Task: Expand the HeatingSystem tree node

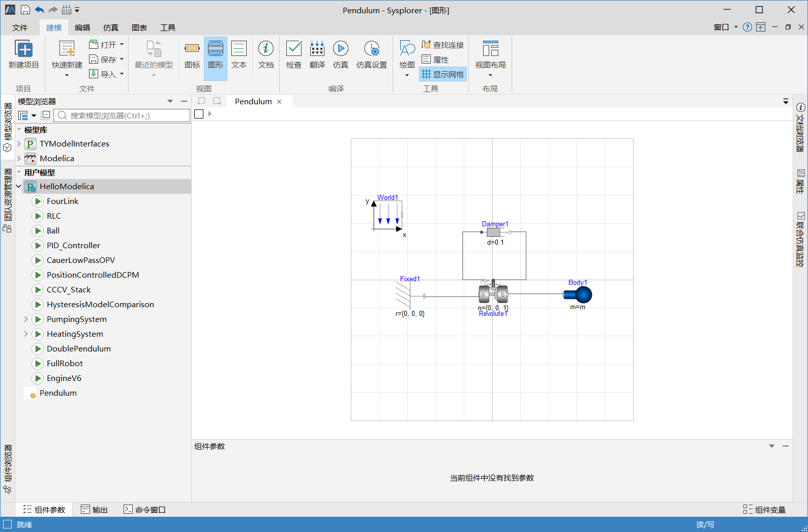Action: click(26, 334)
